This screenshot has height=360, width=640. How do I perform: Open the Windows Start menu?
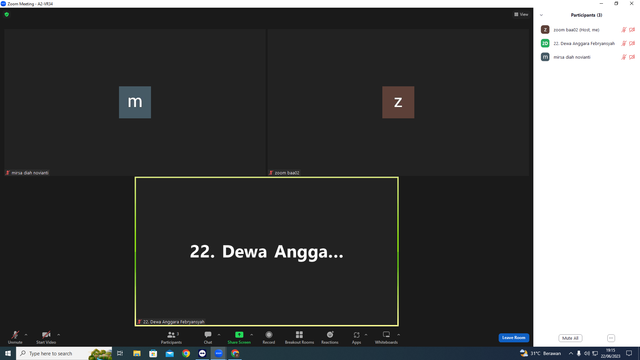tap(8, 353)
